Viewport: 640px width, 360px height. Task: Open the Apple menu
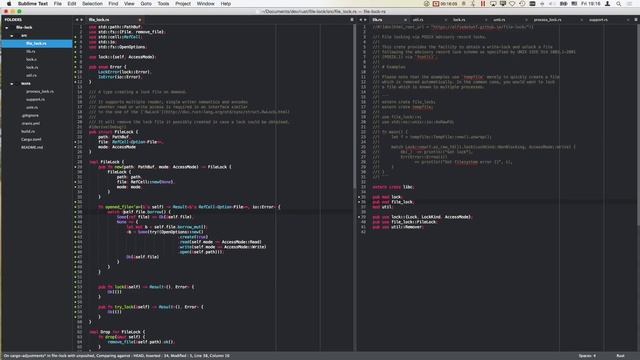[9, 4]
